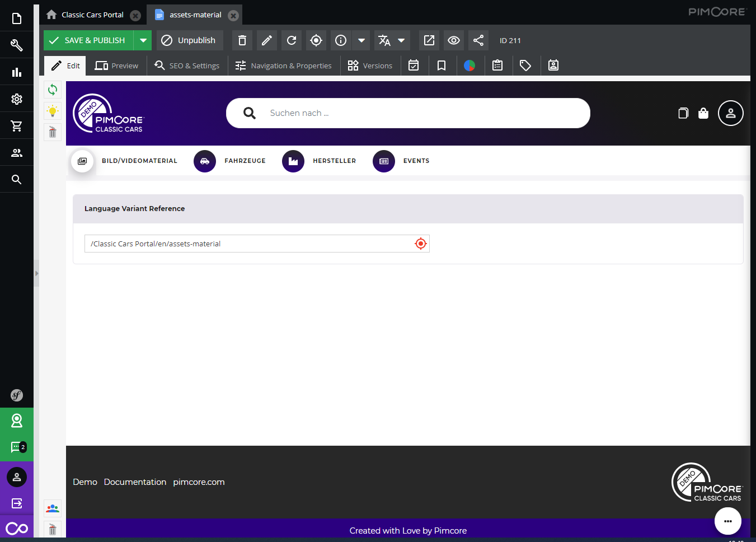Close the Classic Cars Portal tab

[135, 16]
